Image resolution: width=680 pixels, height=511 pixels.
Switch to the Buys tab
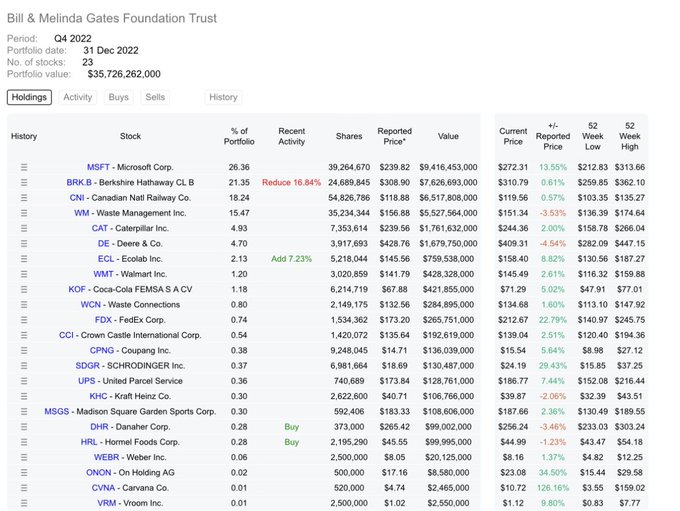click(x=118, y=97)
